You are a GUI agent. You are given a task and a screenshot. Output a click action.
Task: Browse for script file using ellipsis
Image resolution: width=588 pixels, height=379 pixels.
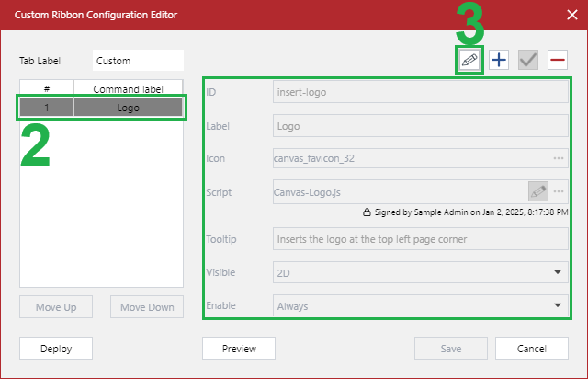click(558, 191)
